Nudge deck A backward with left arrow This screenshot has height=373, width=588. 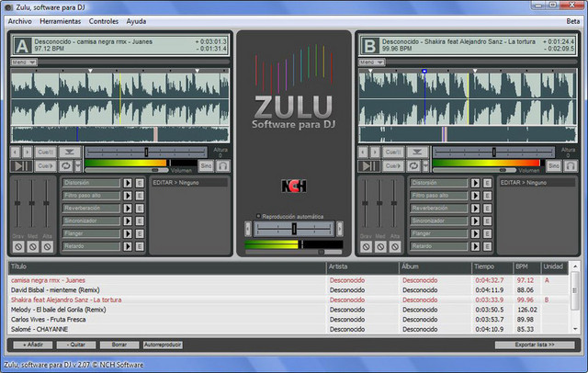(16, 153)
